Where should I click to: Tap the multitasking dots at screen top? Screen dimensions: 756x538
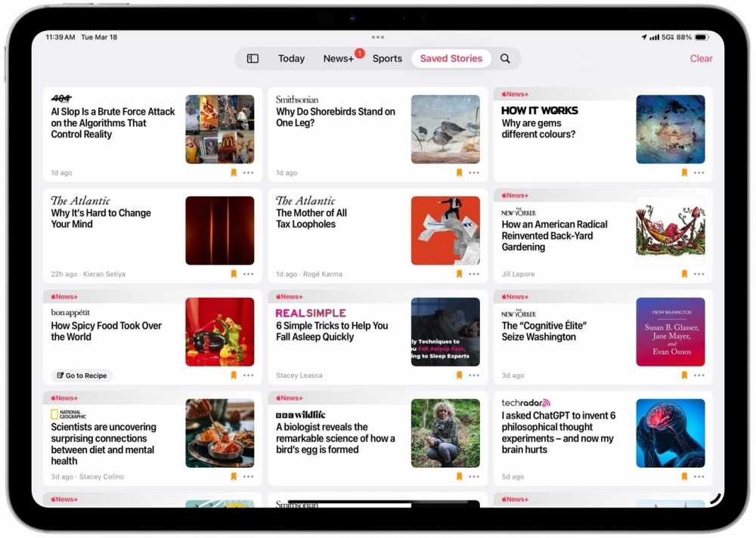(378, 37)
